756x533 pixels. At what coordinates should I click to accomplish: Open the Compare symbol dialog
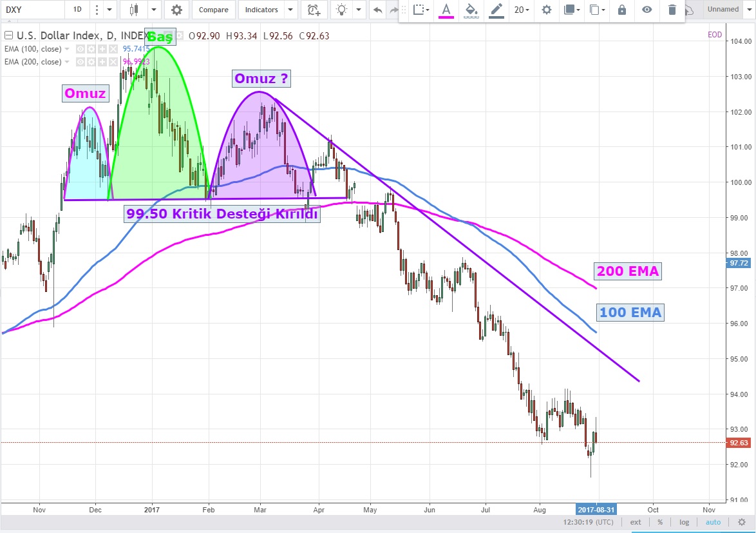tap(213, 10)
